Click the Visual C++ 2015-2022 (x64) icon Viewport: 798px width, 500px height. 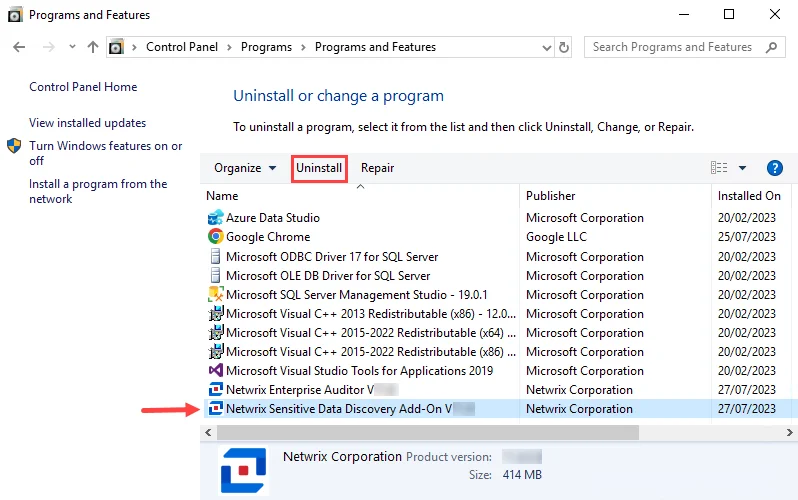(x=216, y=332)
